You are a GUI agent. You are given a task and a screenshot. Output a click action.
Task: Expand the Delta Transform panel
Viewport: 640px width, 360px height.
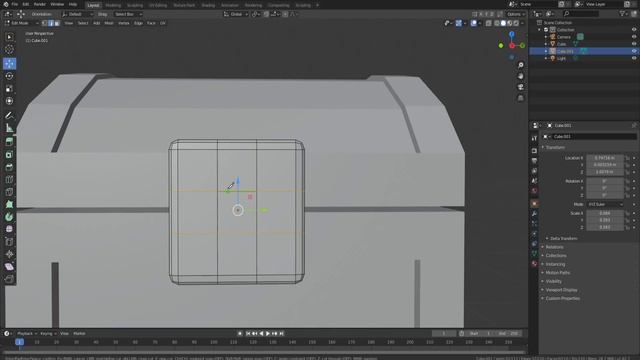pos(563,238)
